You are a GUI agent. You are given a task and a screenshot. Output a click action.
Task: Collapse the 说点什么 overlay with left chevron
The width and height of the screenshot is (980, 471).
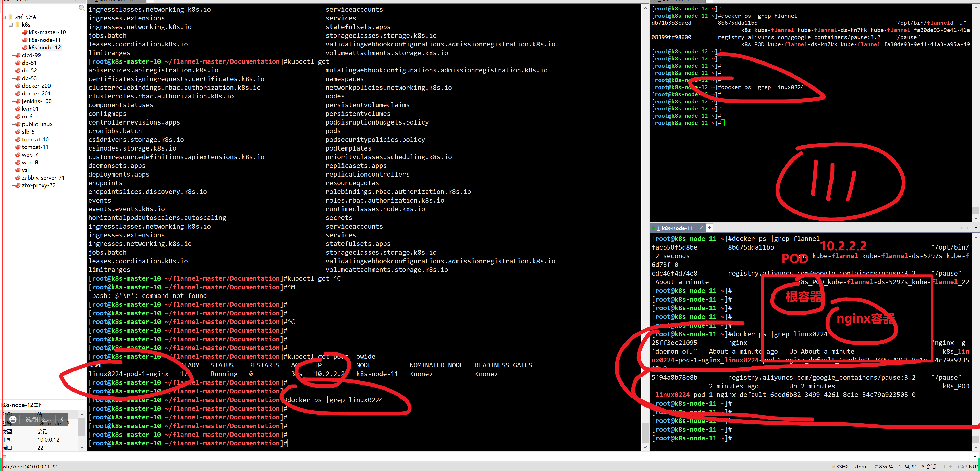[62, 419]
